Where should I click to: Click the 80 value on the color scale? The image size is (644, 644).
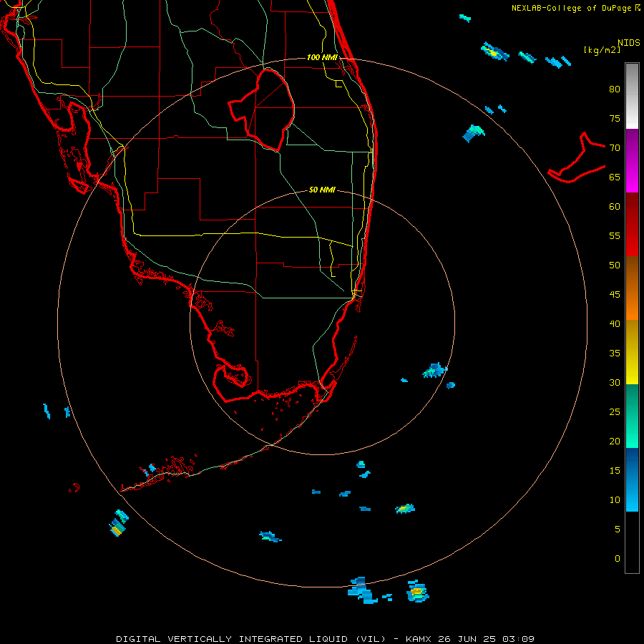(615, 89)
